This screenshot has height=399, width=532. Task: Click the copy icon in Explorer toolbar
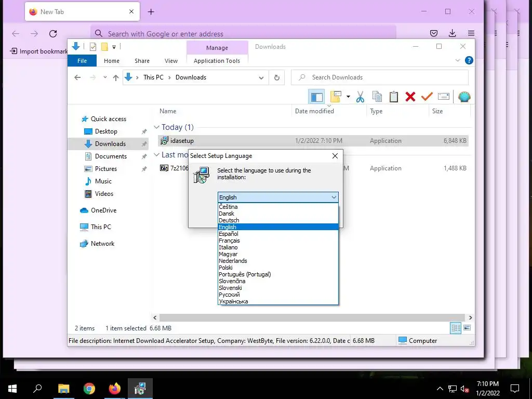tap(377, 97)
